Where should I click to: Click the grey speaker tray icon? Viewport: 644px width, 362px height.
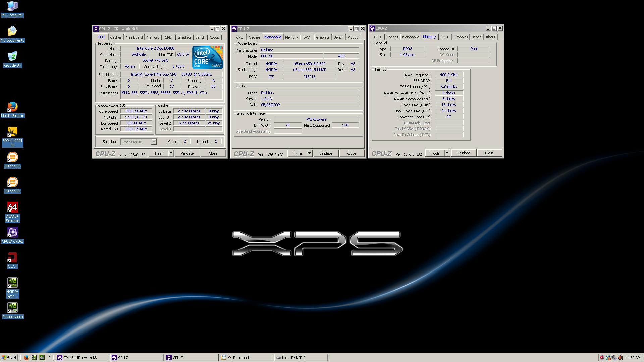point(614,358)
